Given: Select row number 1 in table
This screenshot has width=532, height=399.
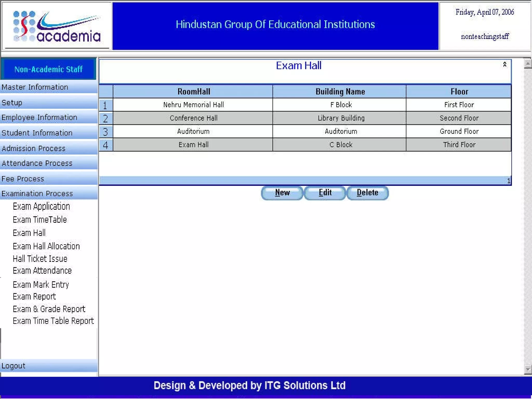Looking at the screenshot, I should click(105, 105).
